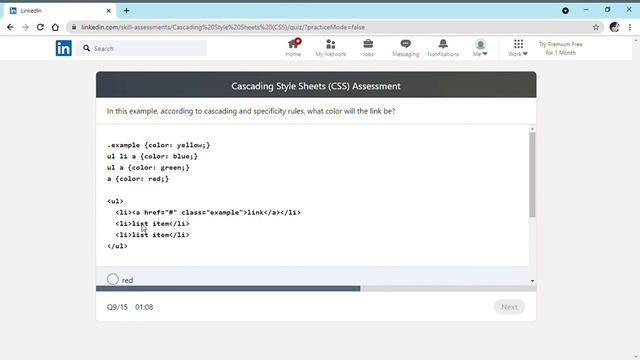640x360 pixels.
Task: Bookmark this page with star icon
Action: (x=596, y=27)
